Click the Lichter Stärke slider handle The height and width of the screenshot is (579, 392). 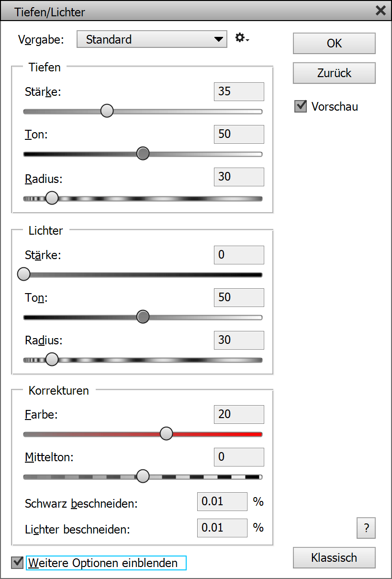tap(23, 274)
